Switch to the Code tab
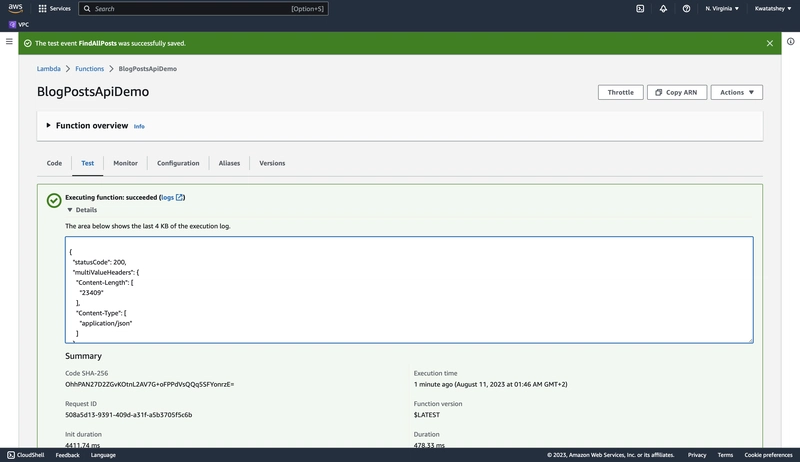The width and height of the screenshot is (800, 462). [x=54, y=163]
